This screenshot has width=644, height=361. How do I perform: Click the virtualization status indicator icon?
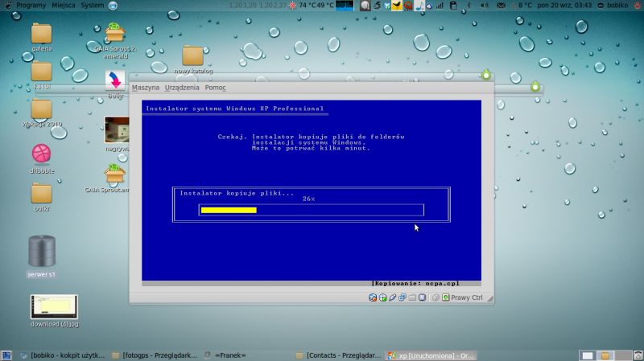point(422,297)
